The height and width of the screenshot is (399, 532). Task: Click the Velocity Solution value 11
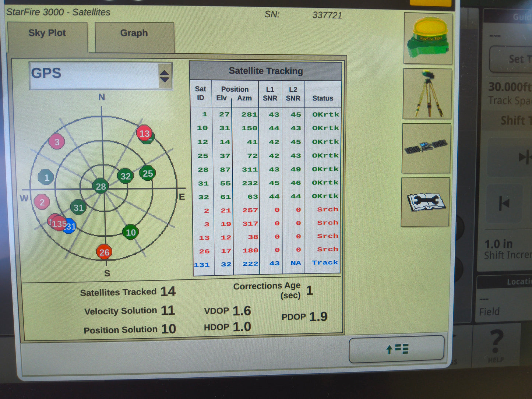(x=168, y=310)
